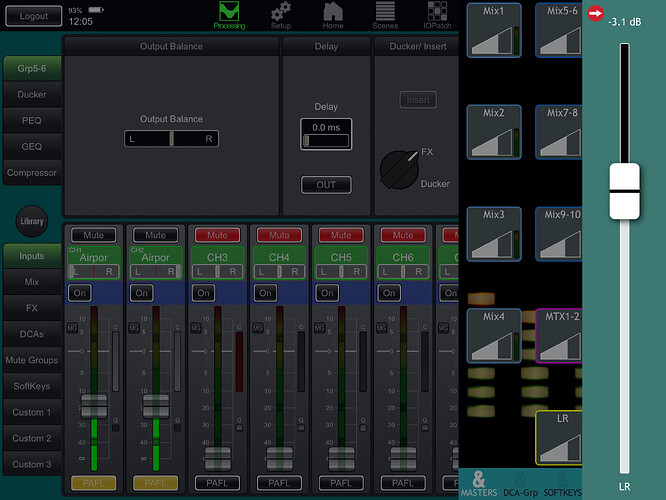
Task: Open the Processing view icon
Action: tap(229, 15)
